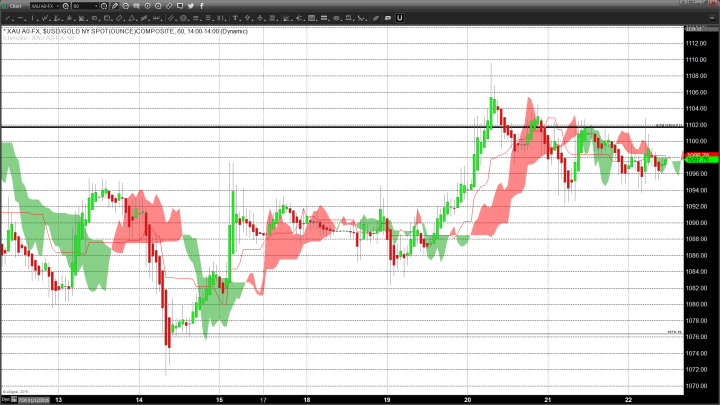Click the white U icon in toolbar
The image size is (720, 405).
(399, 17)
